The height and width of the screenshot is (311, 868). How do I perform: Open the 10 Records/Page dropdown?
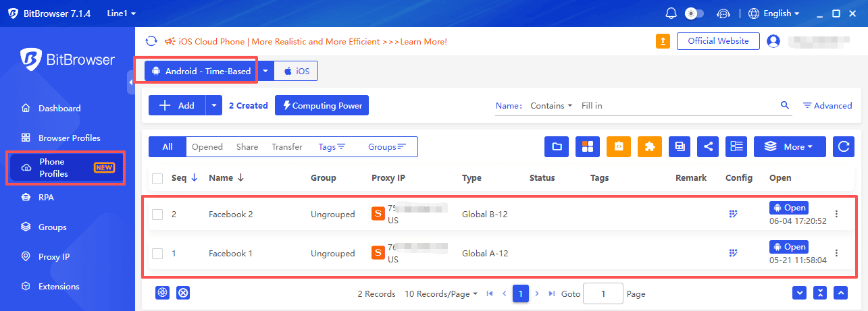click(x=441, y=293)
